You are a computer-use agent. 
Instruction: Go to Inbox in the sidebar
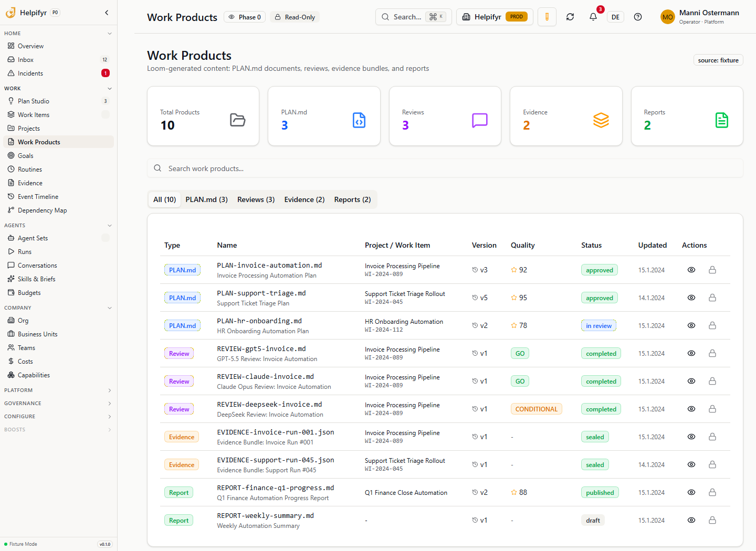point(58,60)
